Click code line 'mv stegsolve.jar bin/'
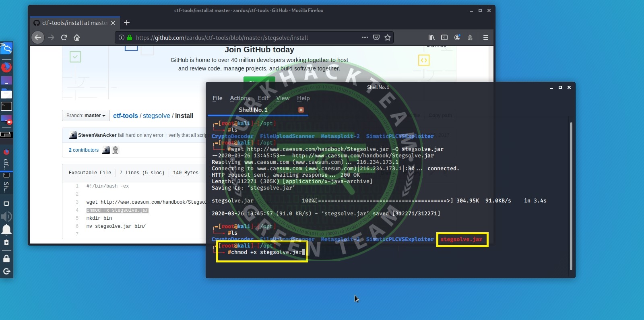Image resolution: width=644 pixels, height=320 pixels. click(116, 226)
